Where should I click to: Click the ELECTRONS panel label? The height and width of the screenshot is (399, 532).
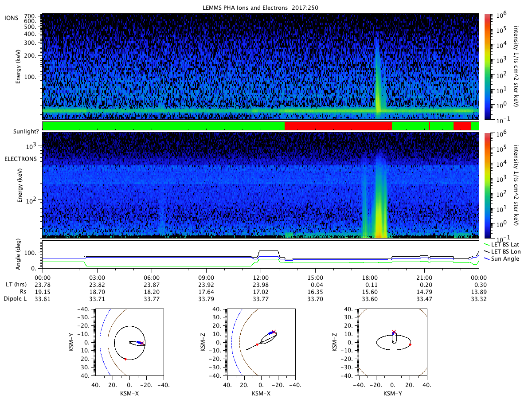(x=20, y=159)
